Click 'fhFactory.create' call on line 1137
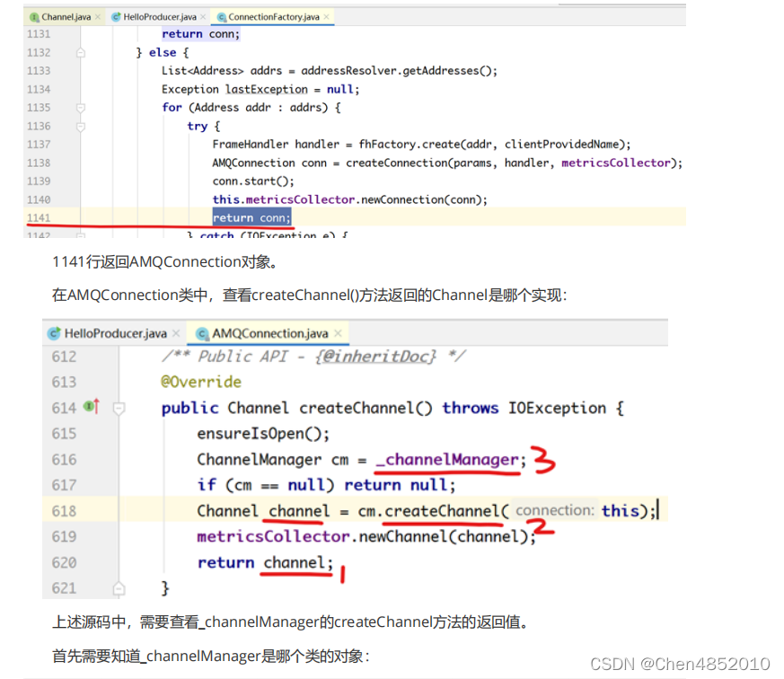 (409, 145)
